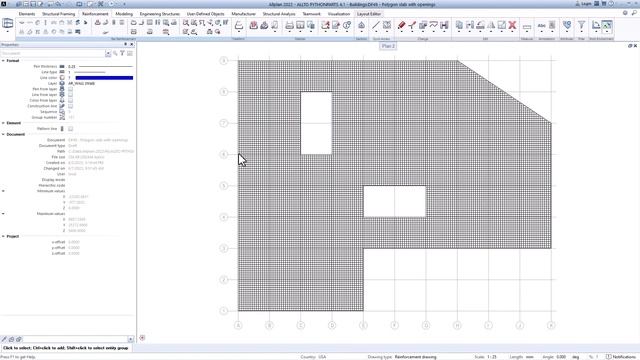
Task: Click the large building structure icon
Action: click(8, 23)
